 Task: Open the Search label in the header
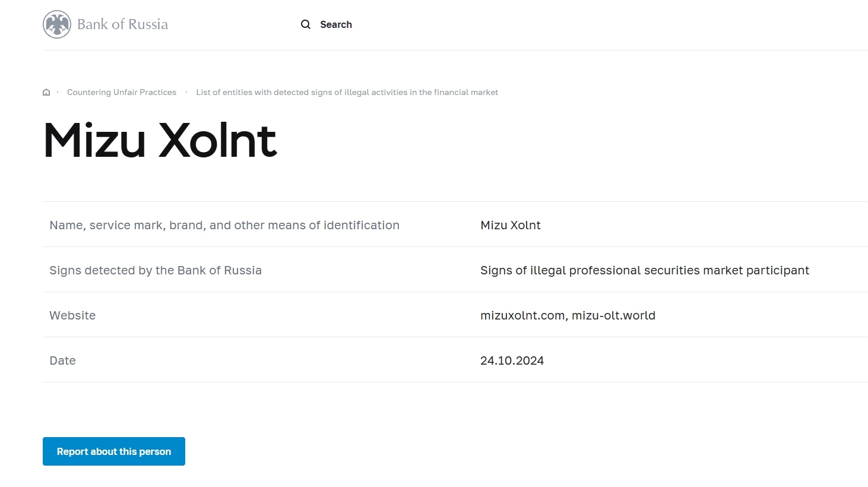336,24
